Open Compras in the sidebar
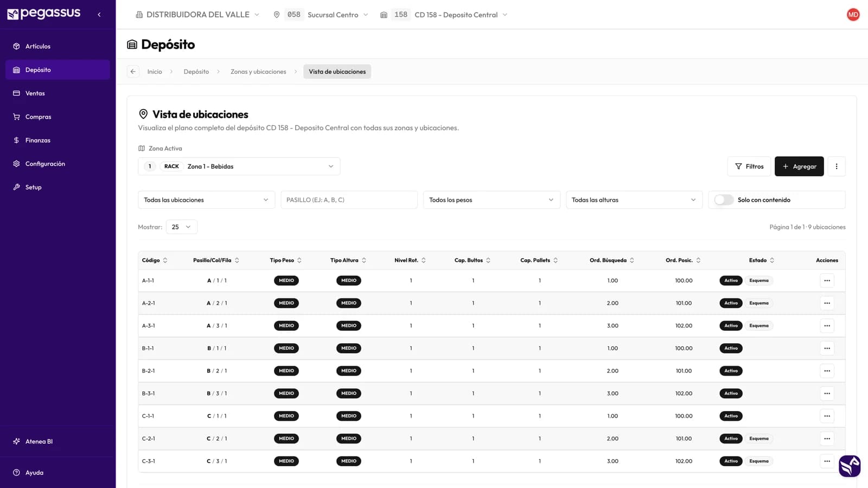The height and width of the screenshot is (488, 868). (x=58, y=117)
